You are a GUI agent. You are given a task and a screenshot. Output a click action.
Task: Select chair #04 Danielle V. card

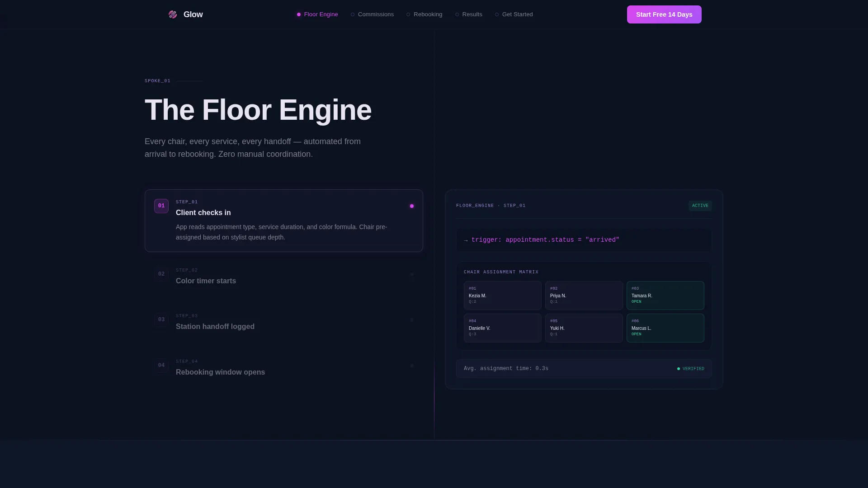(x=503, y=328)
